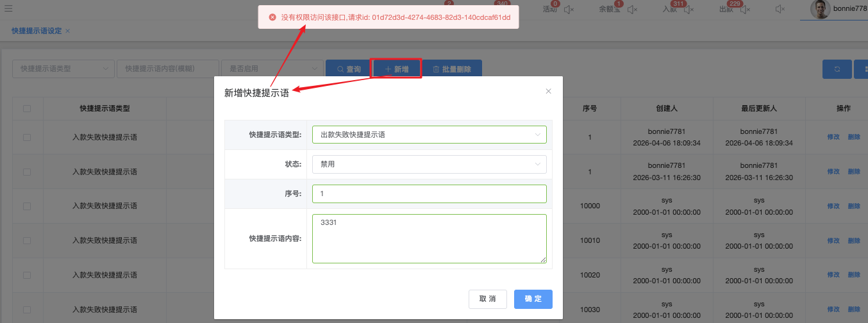Mute toggle speaker icon next to 活动
Viewport: 868px width, 323px height.
point(568,10)
